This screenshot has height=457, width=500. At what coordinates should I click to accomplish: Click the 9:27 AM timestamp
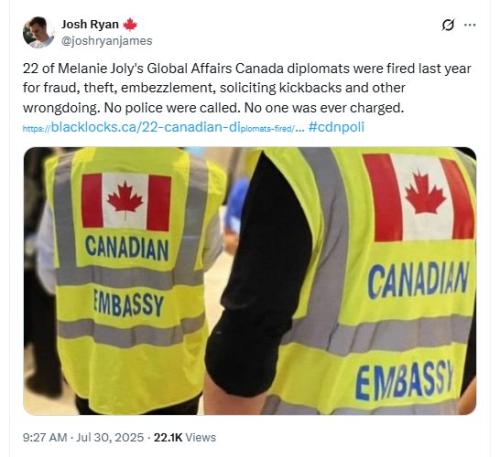click(x=45, y=437)
